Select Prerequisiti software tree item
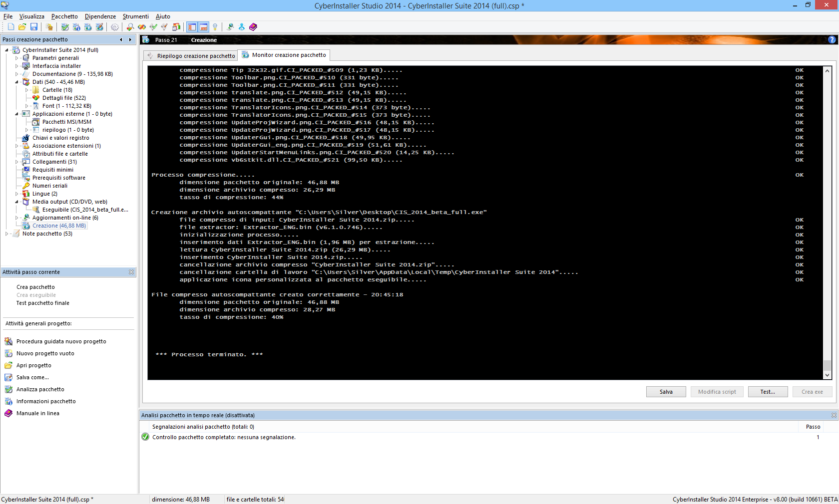 (x=59, y=178)
